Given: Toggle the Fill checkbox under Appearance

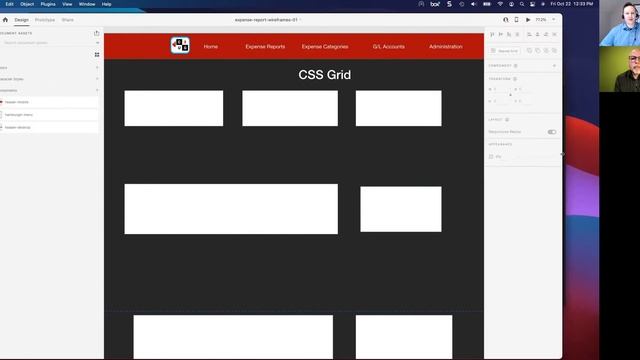Looking at the screenshot, I should click(x=491, y=157).
